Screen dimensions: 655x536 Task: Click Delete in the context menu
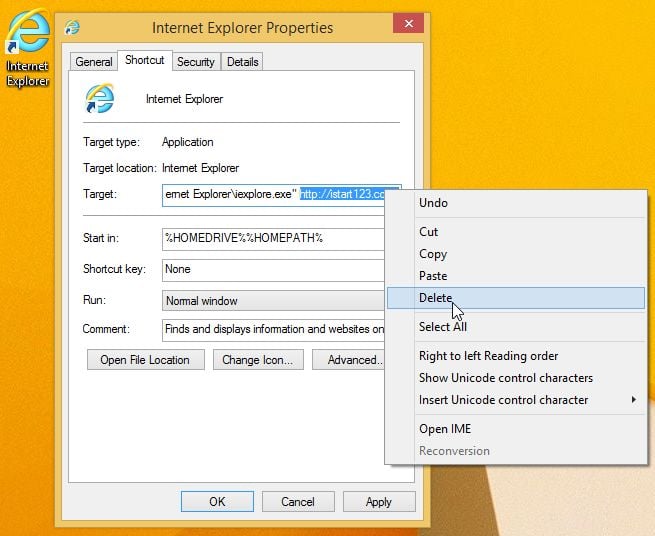(516, 298)
